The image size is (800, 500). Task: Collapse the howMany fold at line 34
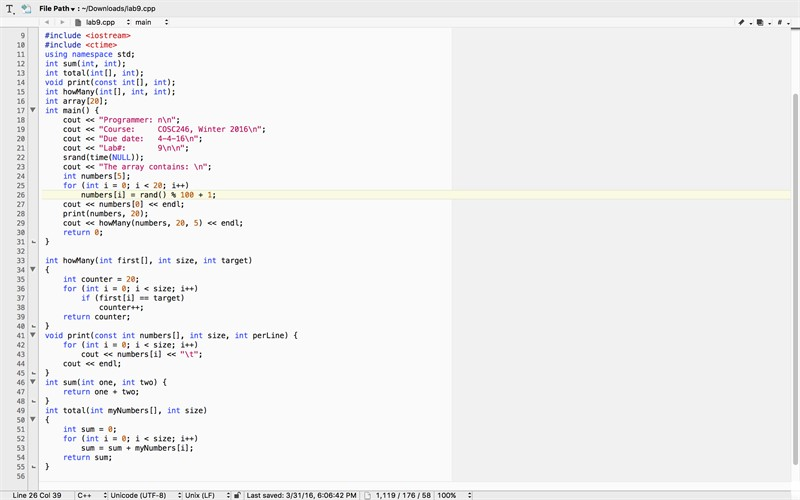[x=33, y=269]
